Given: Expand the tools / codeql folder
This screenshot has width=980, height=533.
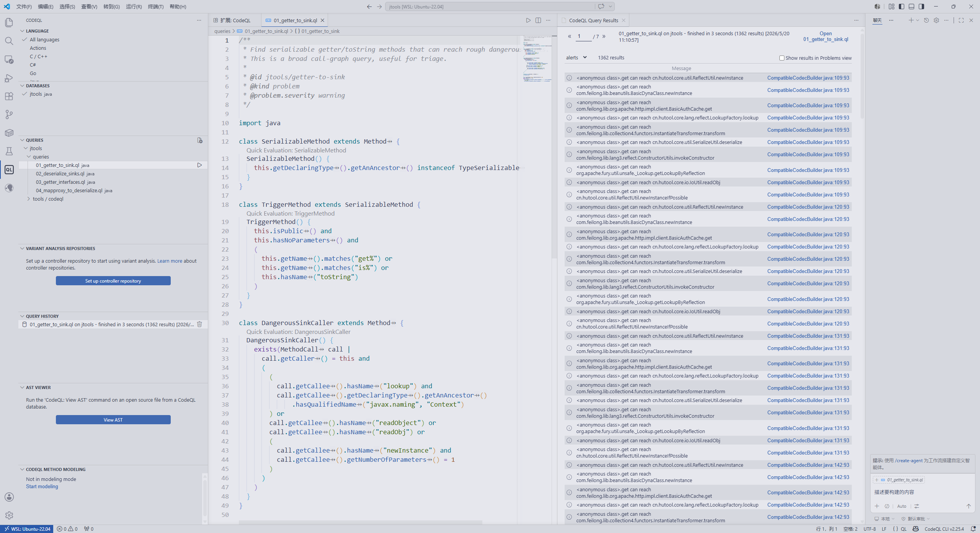Looking at the screenshot, I should click(48, 199).
